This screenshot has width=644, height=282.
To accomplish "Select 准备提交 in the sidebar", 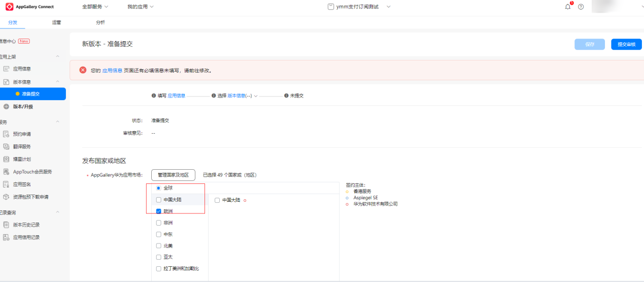I will [x=33, y=94].
